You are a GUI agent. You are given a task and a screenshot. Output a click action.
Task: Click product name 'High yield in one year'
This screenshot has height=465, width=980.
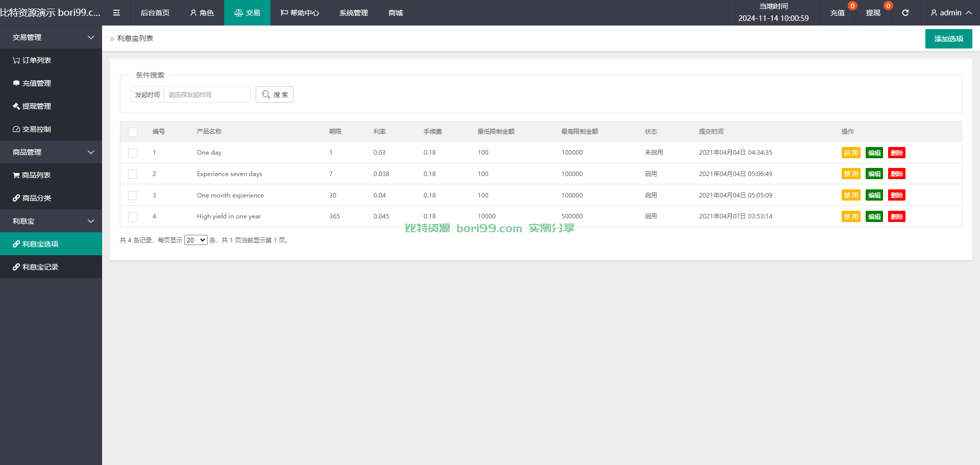click(x=229, y=216)
